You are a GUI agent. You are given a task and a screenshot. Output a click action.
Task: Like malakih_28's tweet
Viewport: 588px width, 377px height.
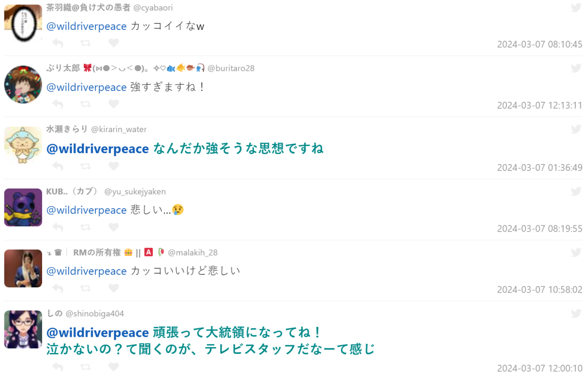(x=113, y=288)
